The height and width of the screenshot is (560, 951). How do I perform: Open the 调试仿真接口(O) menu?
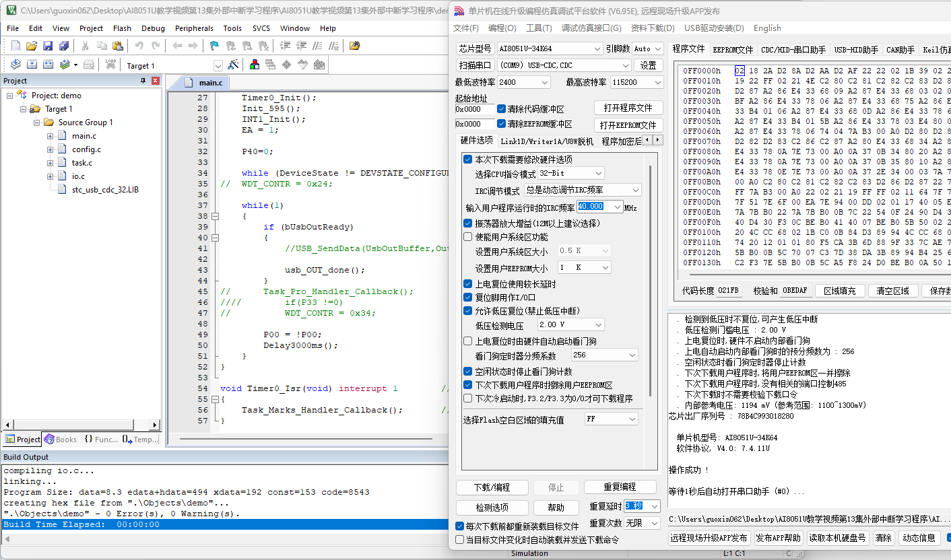pos(591,28)
